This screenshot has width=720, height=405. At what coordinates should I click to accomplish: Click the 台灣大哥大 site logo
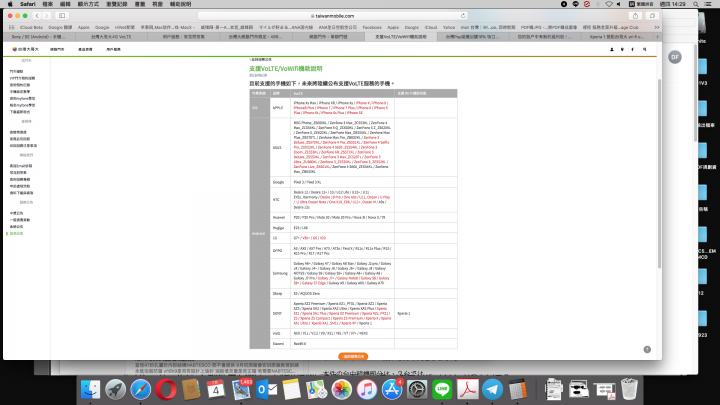(26, 49)
